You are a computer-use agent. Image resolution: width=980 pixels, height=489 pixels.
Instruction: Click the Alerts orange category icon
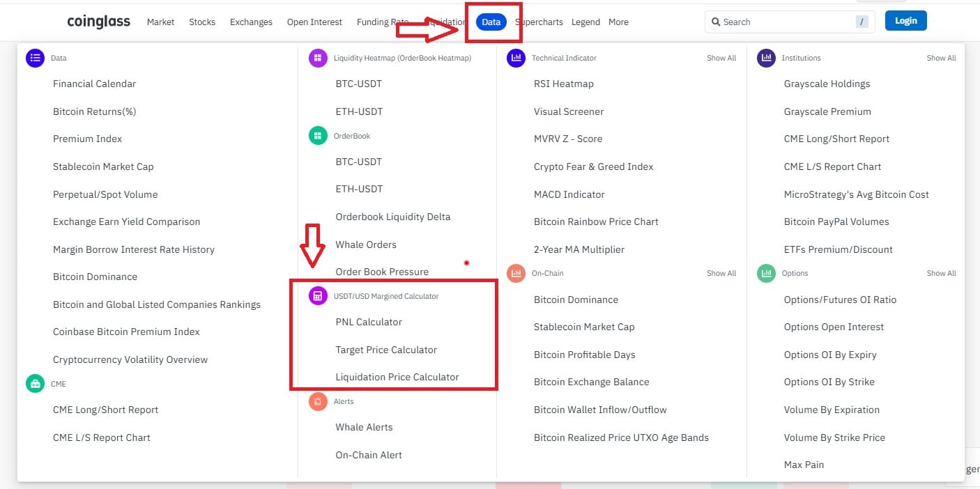pyautogui.click(x=318, y=401)
